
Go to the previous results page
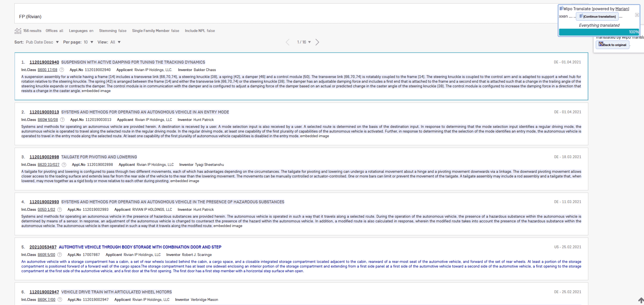tap(287, 42)
